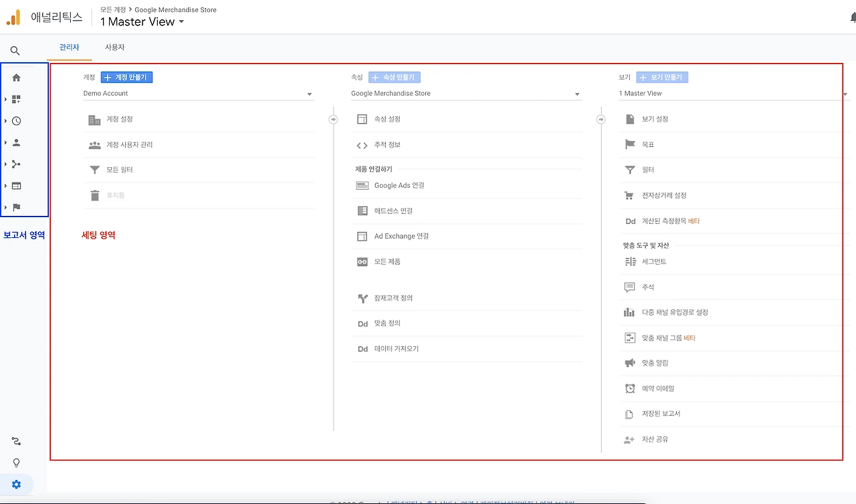Viewport: 856px width, 504px height.
Task: Click the 맞춤 도구 및 자산 section heading
Action: pyautogui.click(x=646, y=245)
